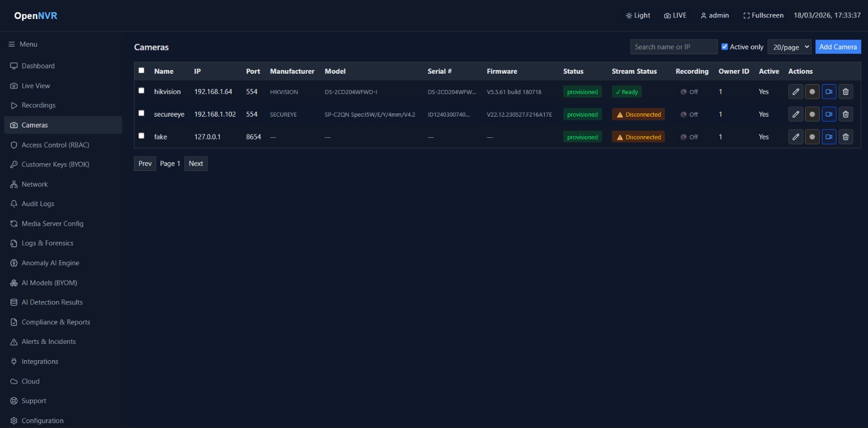Go to Live View page
868x428 pixels.
(63, 86)
